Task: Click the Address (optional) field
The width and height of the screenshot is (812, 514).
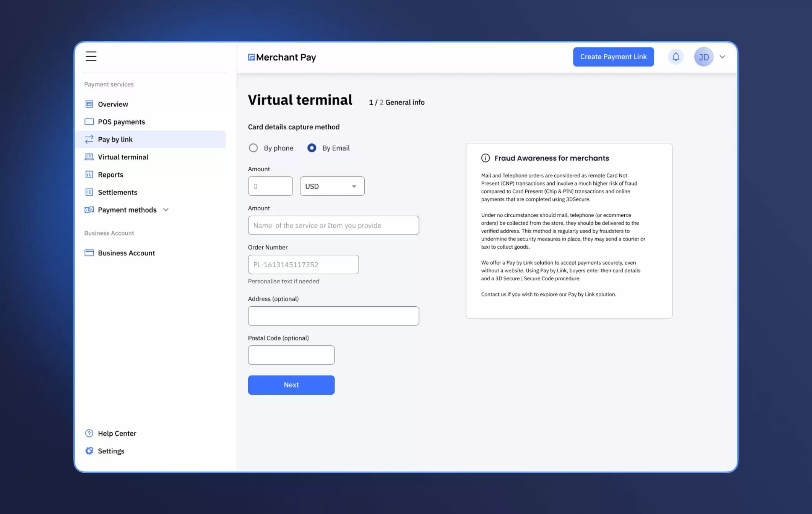Action: pyautogui.click(x=333, y=316)
